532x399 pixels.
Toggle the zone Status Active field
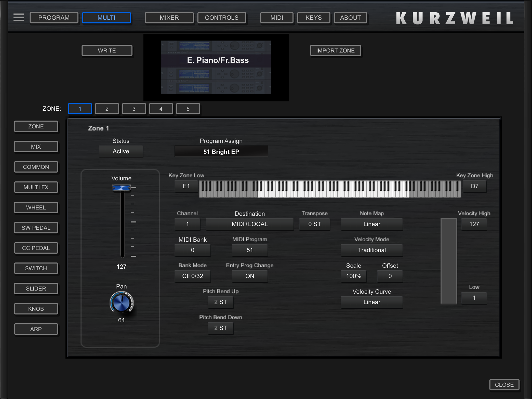121,151
